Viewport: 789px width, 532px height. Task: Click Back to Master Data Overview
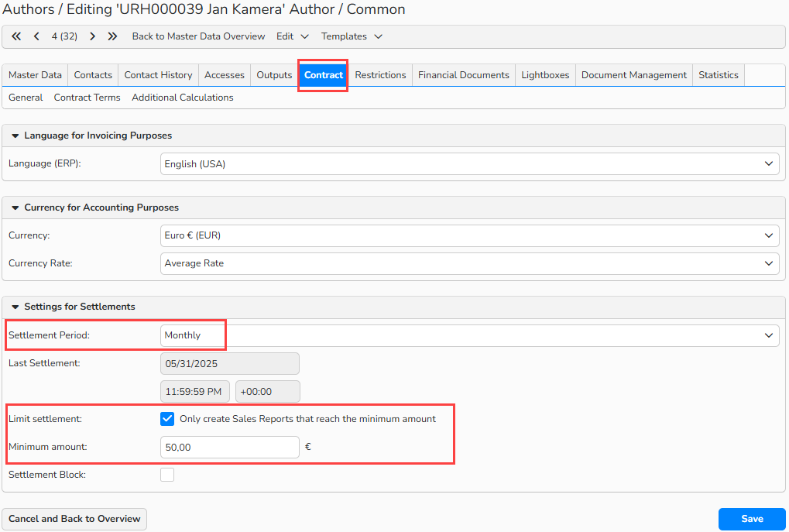[198, 36]
